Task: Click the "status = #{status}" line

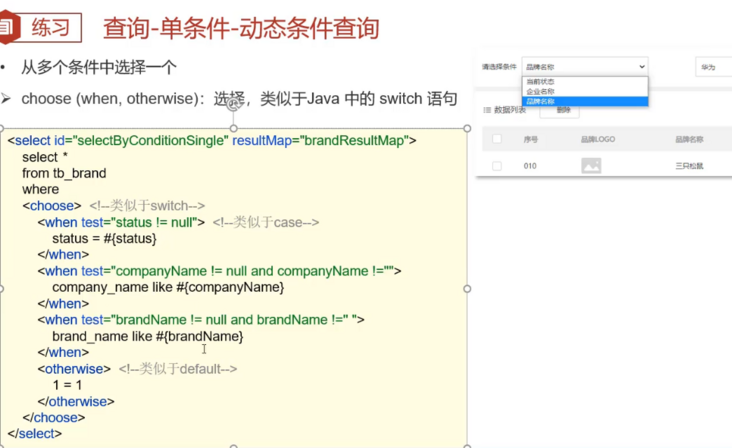Action: pos(104,238)
